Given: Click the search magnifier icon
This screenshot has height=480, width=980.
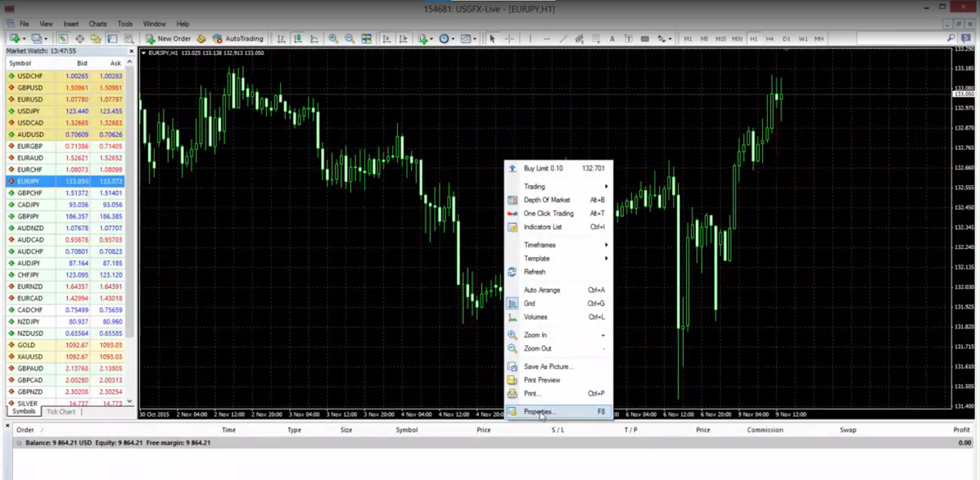Looking at the screenshot, I should (x=951, y=39).
